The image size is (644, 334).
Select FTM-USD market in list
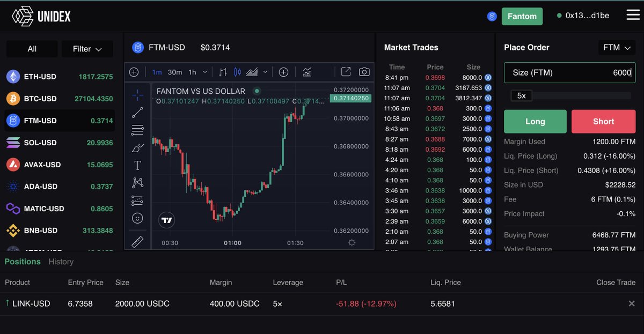[60, 121]
